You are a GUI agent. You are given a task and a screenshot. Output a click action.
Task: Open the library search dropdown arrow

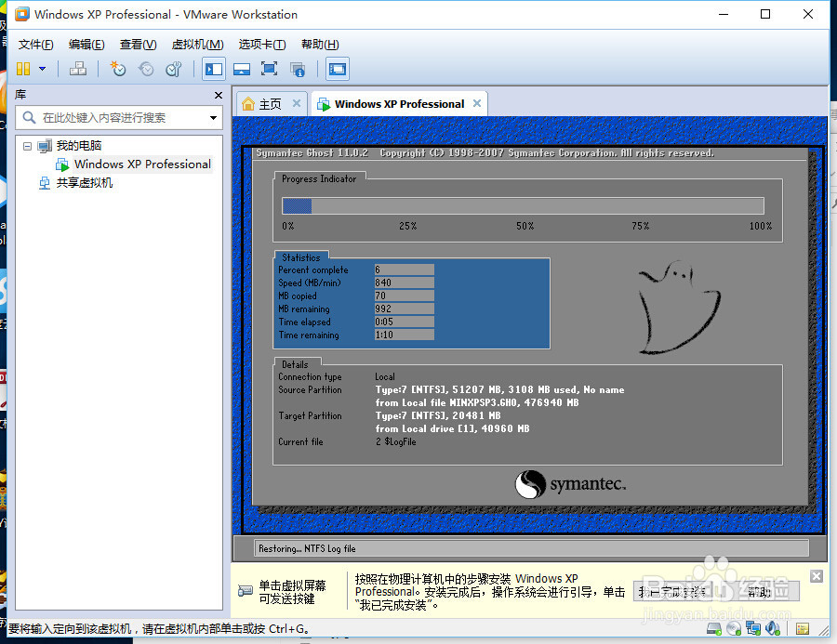[214, 118]
